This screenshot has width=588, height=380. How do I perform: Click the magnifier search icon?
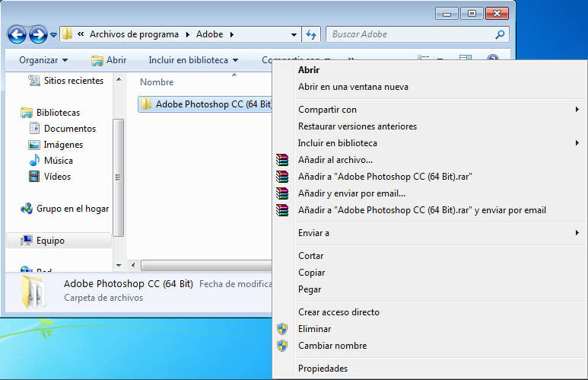(x=500, y=34)
